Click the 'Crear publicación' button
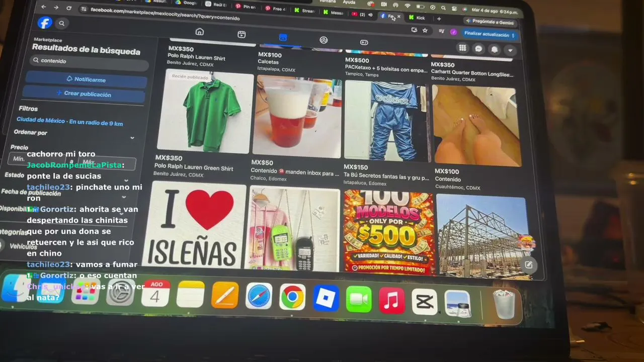 click(x=84, y=94)
